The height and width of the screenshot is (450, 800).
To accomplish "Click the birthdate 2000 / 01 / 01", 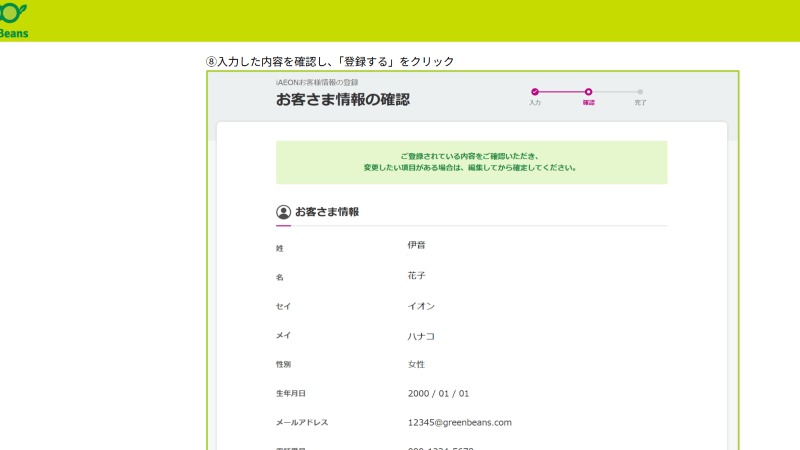I will 438,393.
